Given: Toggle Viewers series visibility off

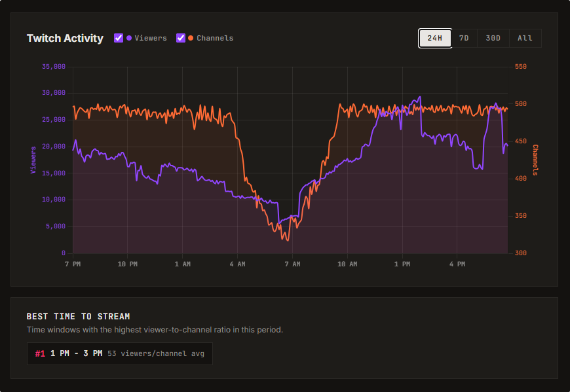Looking at the screenshot, I should pos(119,38).
